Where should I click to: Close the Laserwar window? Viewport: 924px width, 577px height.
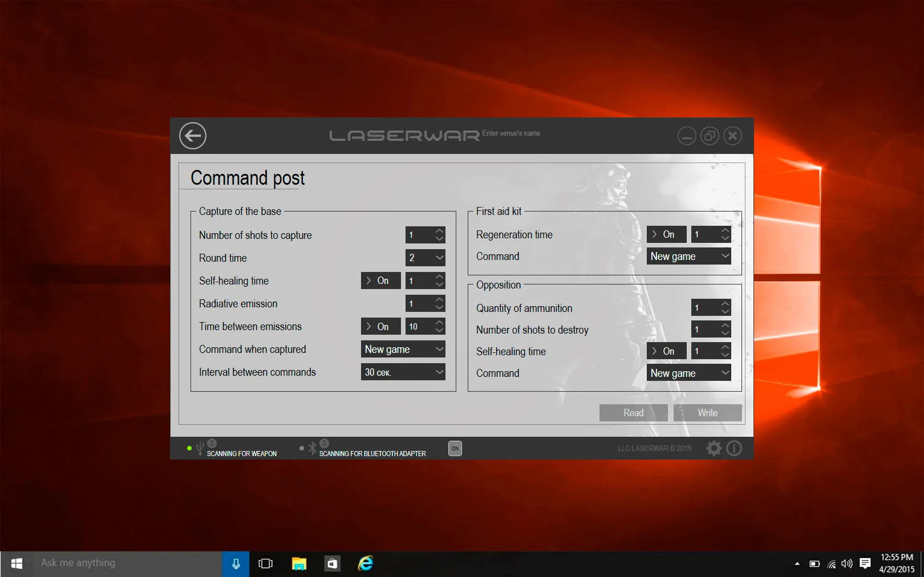pos(733,136)
